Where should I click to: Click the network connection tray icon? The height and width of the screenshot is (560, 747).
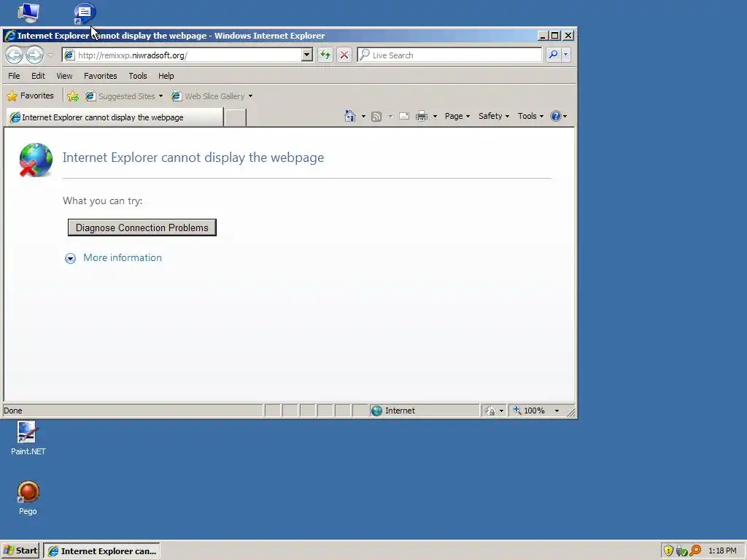(682, 551)
